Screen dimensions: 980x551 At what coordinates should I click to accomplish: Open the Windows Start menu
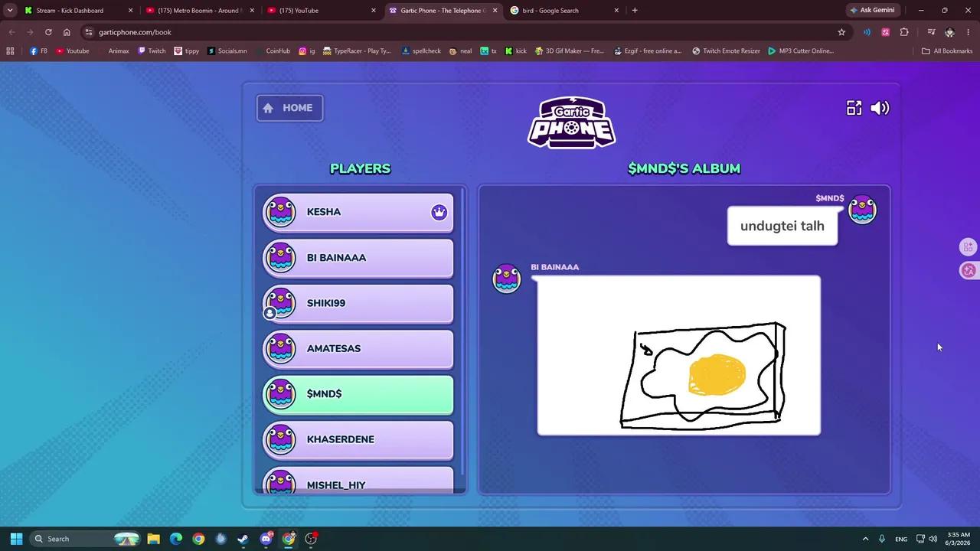[x=16, y=539]
